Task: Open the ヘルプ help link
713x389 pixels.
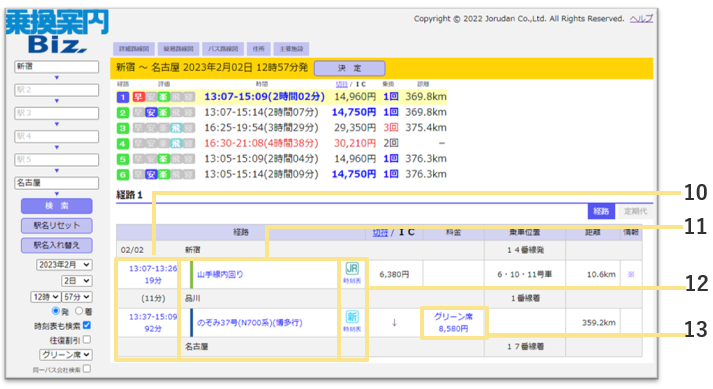Action: 641,19
